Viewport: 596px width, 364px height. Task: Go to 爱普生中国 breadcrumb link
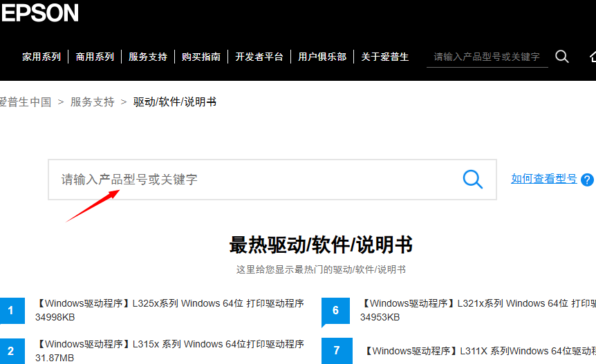coord(25,102)
